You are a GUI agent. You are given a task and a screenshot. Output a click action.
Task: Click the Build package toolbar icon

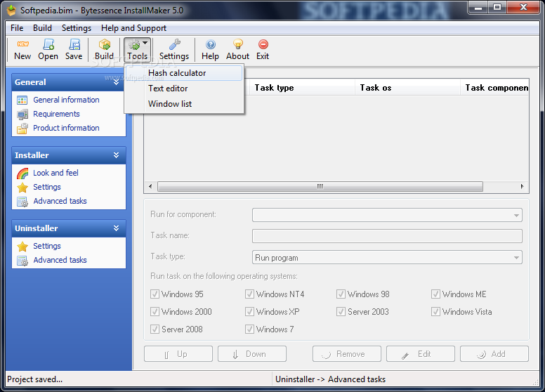point(104,44)
